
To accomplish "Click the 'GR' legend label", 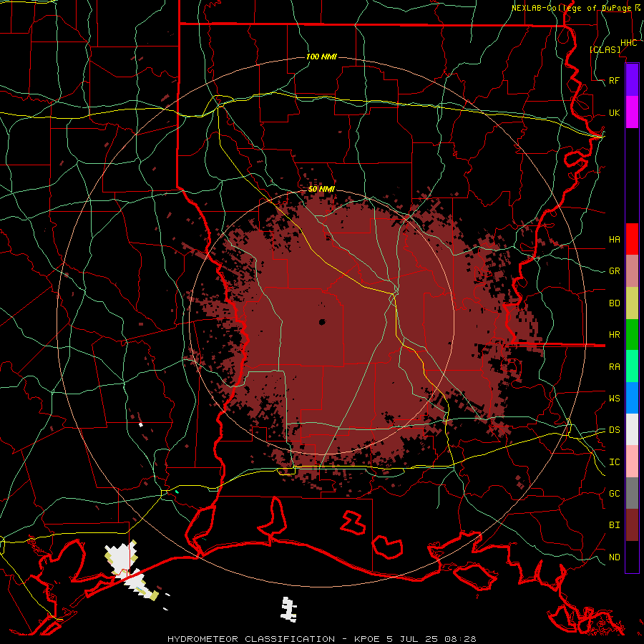I will (x=615, y=271).
